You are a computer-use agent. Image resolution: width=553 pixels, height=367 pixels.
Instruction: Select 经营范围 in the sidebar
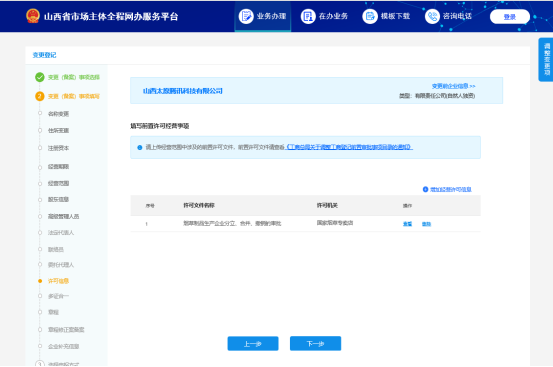59,183
